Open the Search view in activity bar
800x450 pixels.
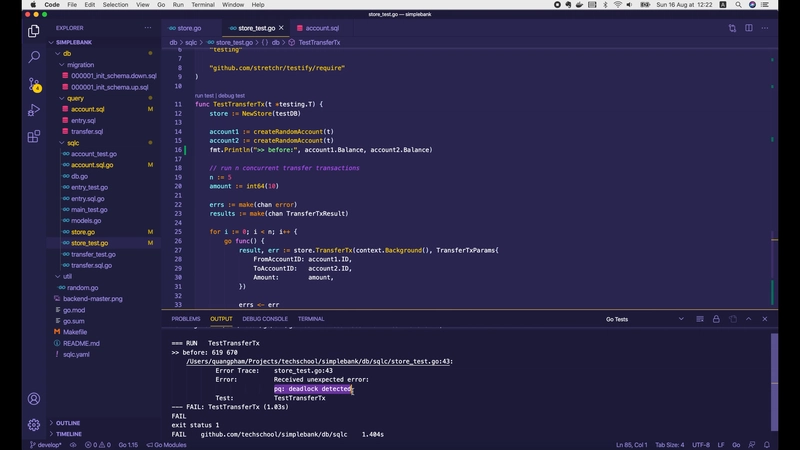pyautogui.click(x=33, y=57)
